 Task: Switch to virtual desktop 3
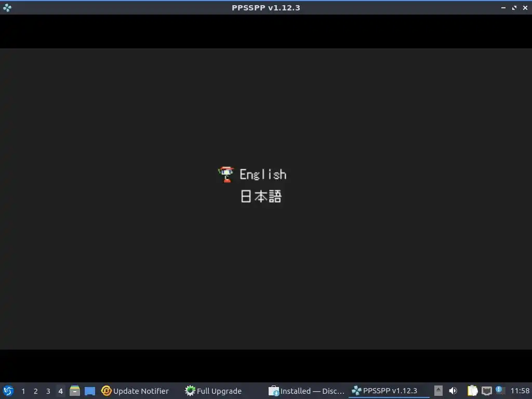[x=48, y=391]
